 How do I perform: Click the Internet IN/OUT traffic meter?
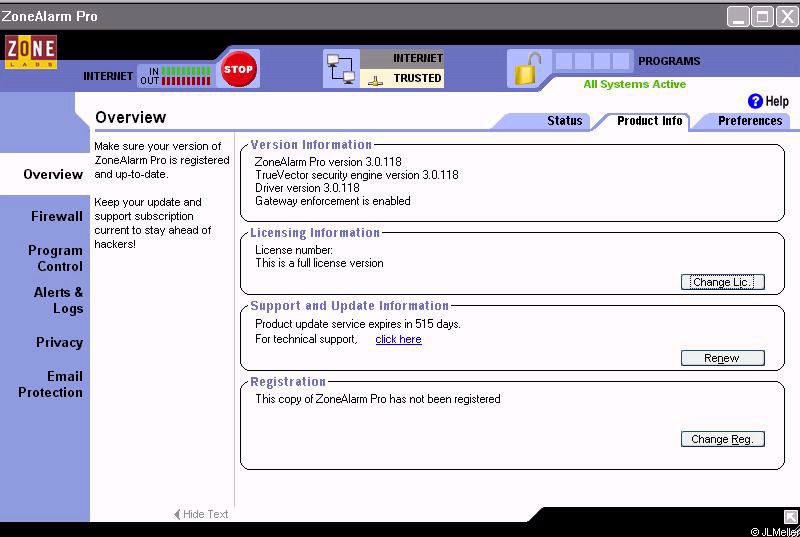pyautogui.click(x=176, y=75)
